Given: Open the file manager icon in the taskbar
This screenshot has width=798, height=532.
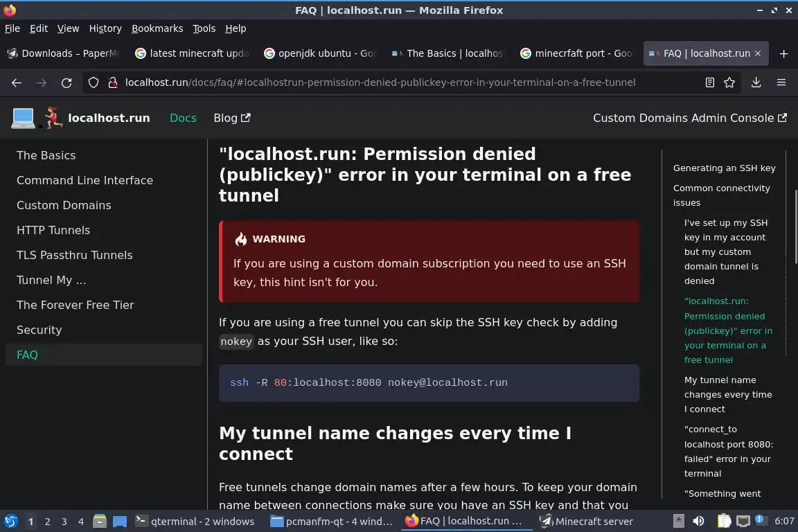Looking at the screenshot, I should tap(100, 522).
